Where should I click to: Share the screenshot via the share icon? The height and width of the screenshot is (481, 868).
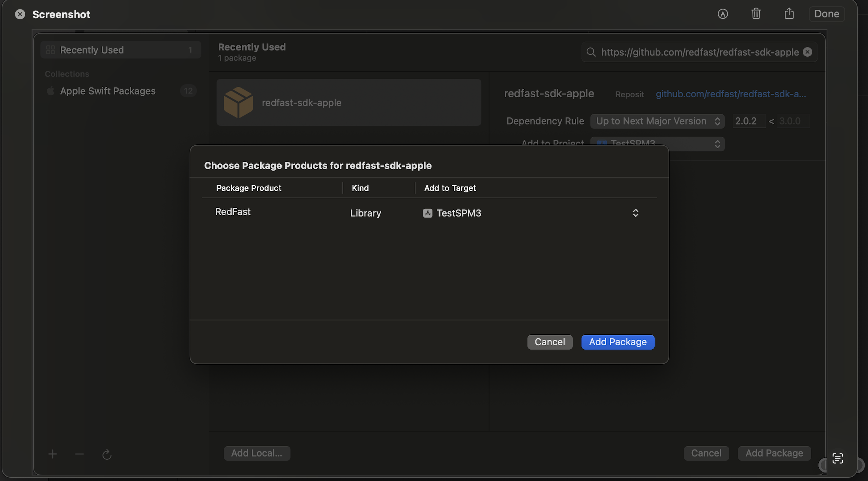coord(789,13)
